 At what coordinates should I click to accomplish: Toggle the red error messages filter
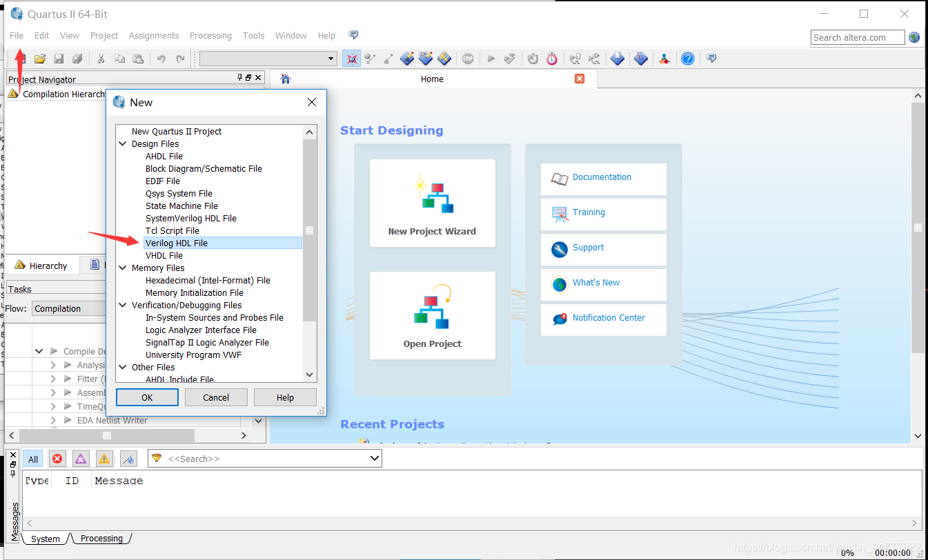(57, 459)
